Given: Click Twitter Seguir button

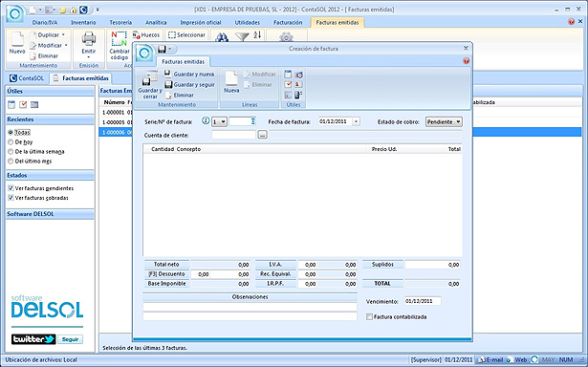Looking at the screenshot, I should coord(70,339).
